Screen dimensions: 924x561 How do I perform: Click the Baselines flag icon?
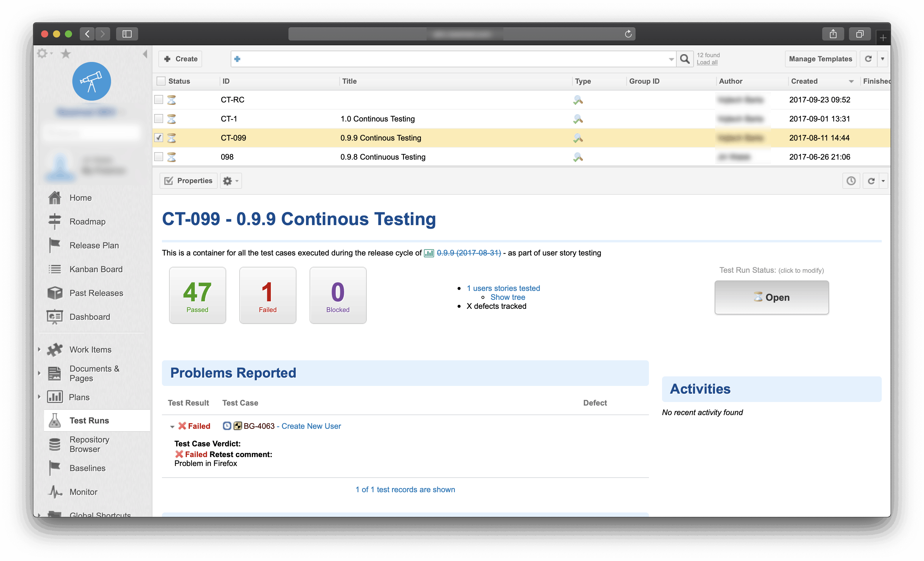point(55,467)
